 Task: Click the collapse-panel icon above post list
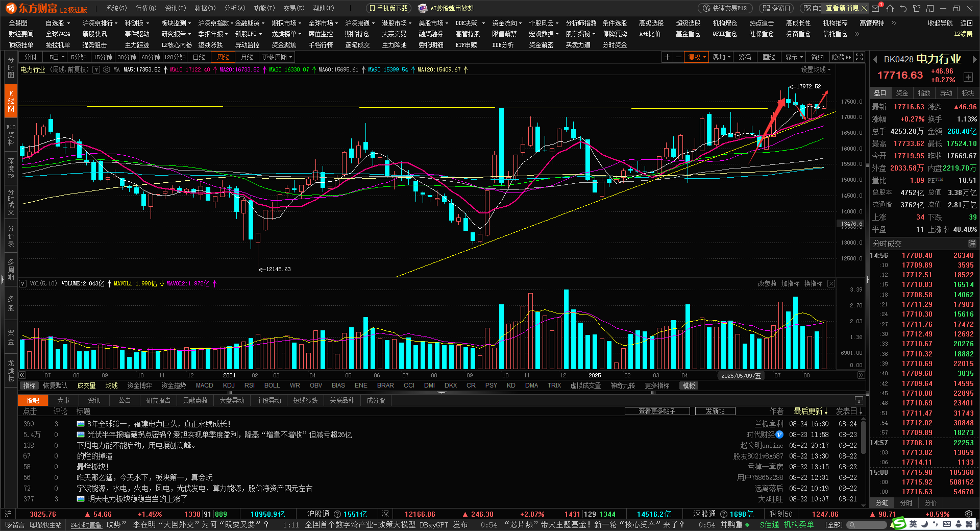pos(859,400)
